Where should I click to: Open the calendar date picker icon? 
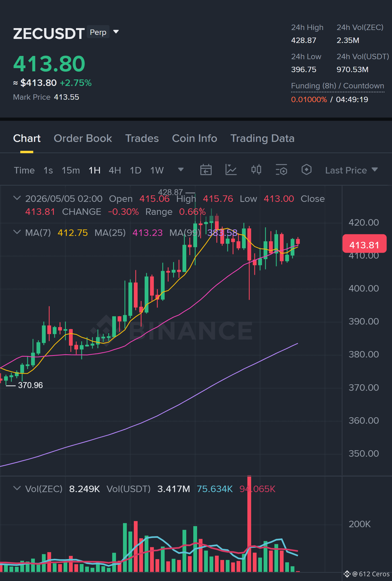(x=206, y=170)
